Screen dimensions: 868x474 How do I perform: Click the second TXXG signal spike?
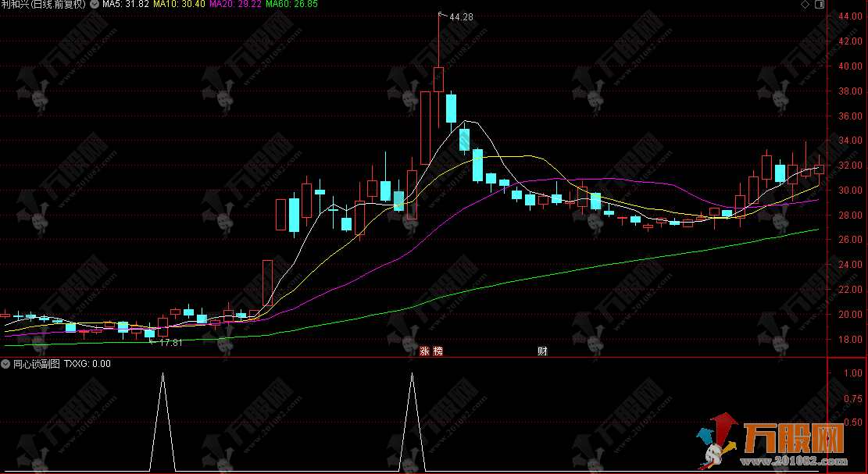(412, 422)
